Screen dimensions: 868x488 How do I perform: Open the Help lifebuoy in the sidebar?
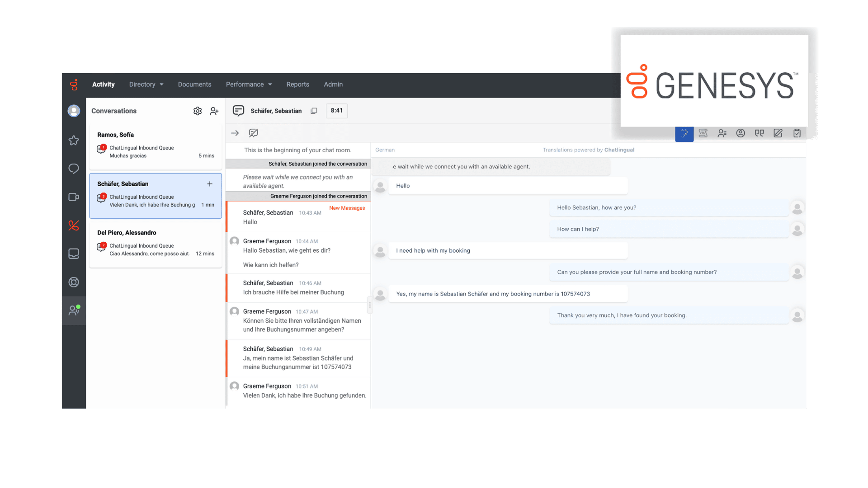click(x=74, y=282)
